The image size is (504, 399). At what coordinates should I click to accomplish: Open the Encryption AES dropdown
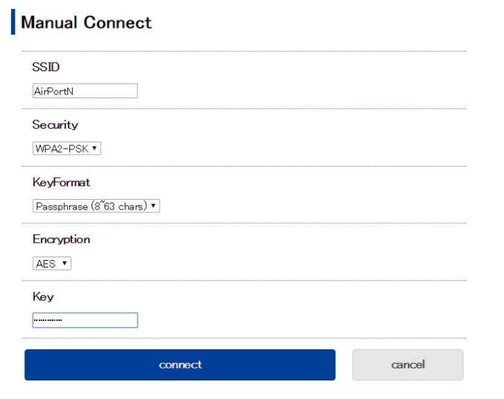52,263
